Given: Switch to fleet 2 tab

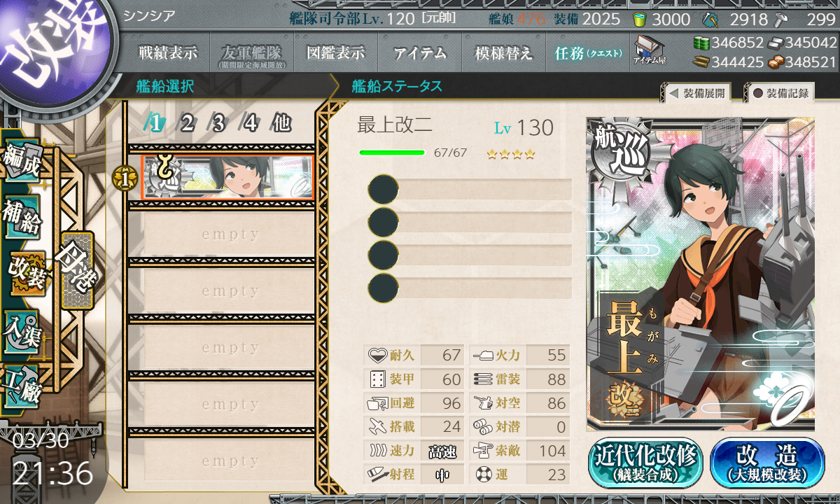Looking at the screenshot, I should pyautogui.click(x=186, y=124).
